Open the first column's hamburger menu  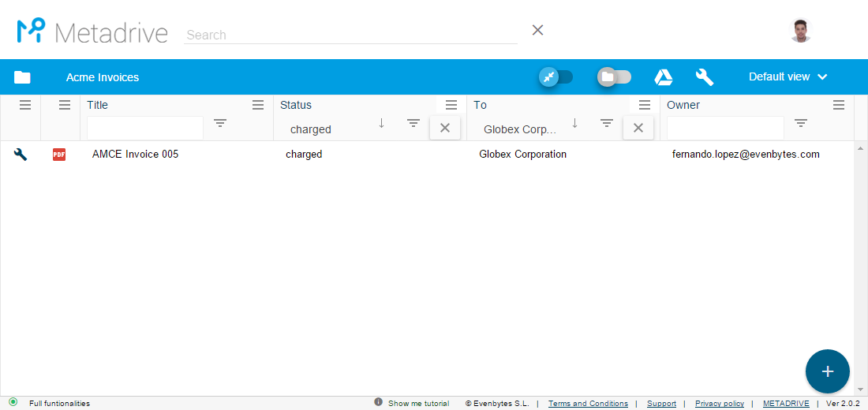(x=25, y=105)
